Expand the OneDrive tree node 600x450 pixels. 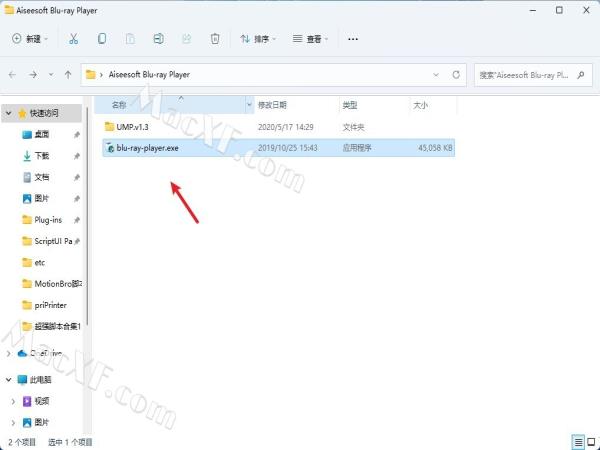8,354
